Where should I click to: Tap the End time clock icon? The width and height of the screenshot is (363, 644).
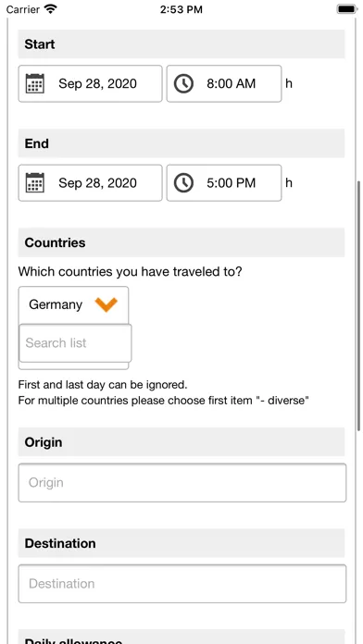183,183
